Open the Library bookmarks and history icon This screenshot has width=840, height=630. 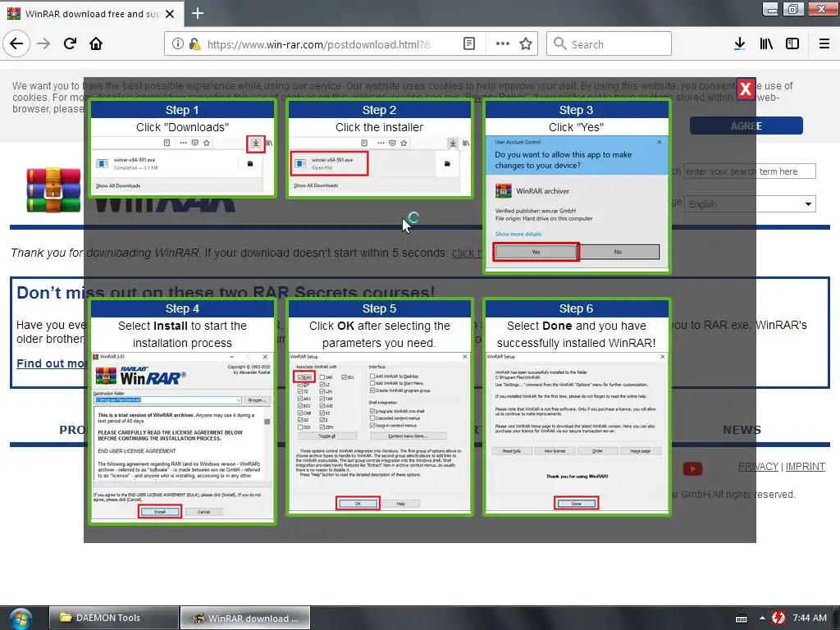766,44
